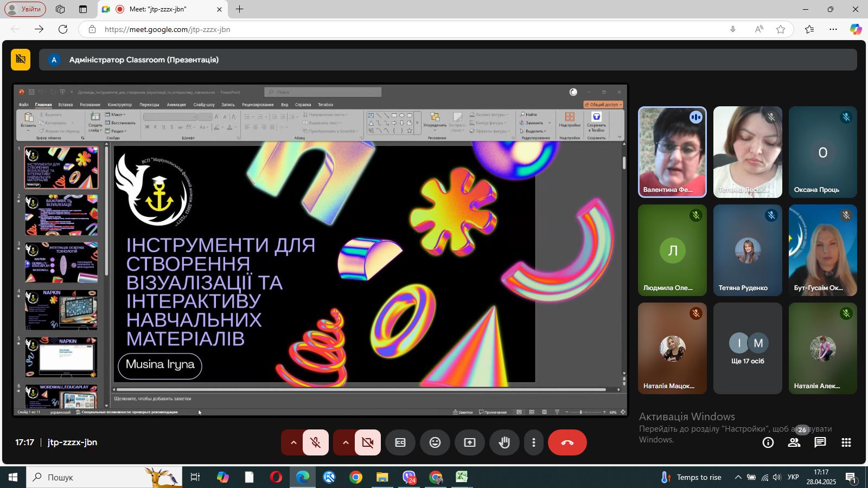Expand audio settings arrow beside microphone
868x488 pixels.
coord(293,442)
